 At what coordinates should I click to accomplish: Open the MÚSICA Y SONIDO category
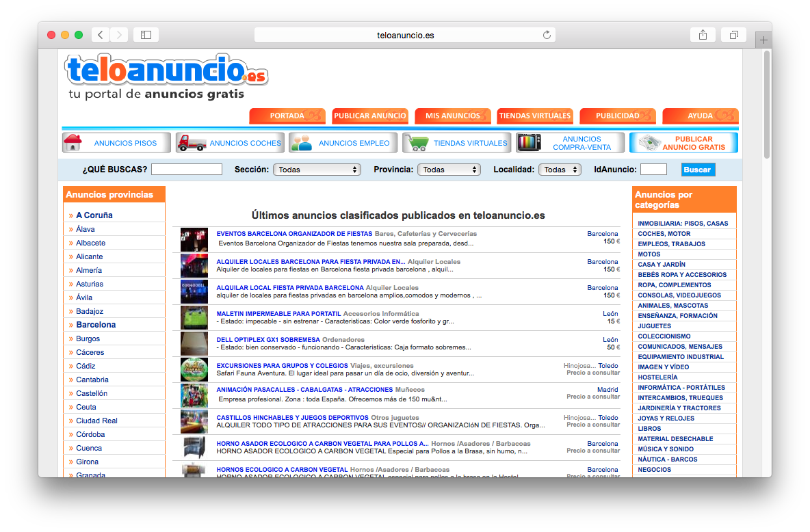click(666, 449)
